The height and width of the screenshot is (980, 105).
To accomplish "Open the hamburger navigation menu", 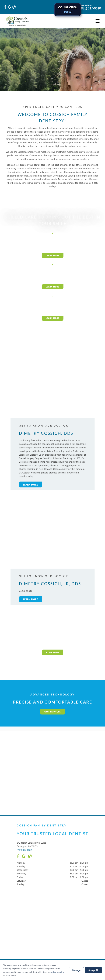I will (97, 21).
